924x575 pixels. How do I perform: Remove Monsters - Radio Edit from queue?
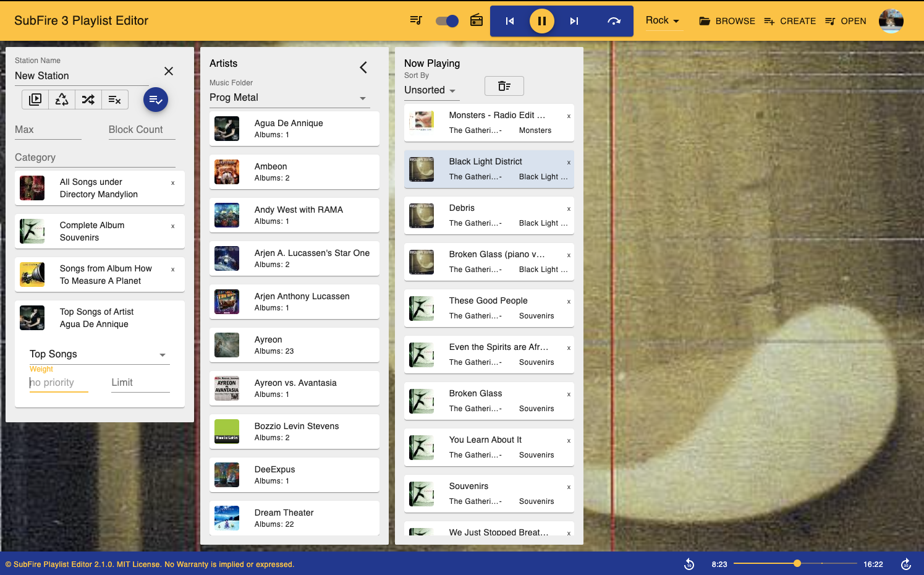[x=569, y=116]
